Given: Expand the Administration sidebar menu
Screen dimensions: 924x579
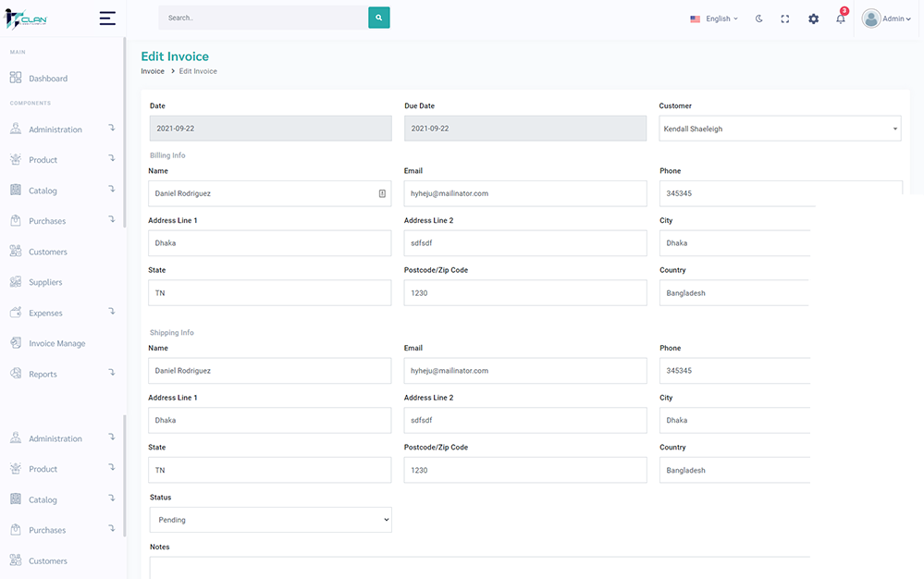Looking at the screenshot, I should click(x=55, y=129).
